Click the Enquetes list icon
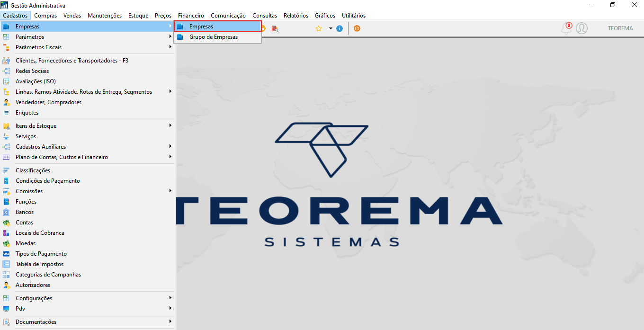The height and width of the screenshot is (330, 644). [6, 113]
